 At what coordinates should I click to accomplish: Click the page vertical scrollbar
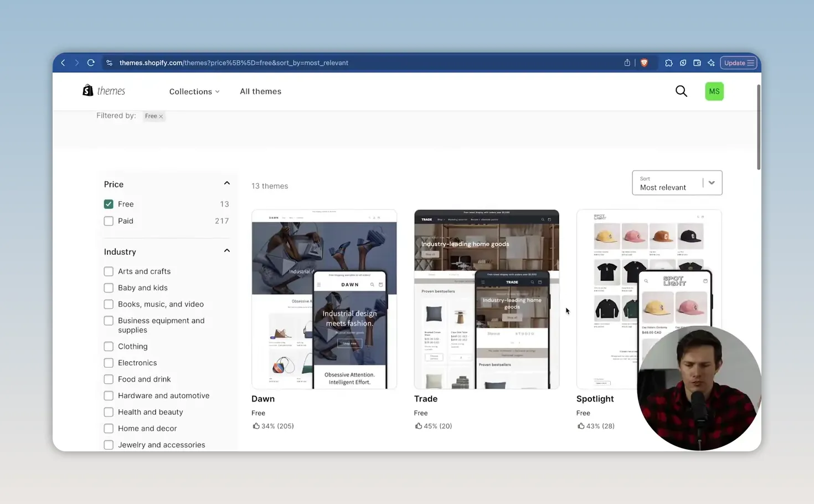click(759, 127)
